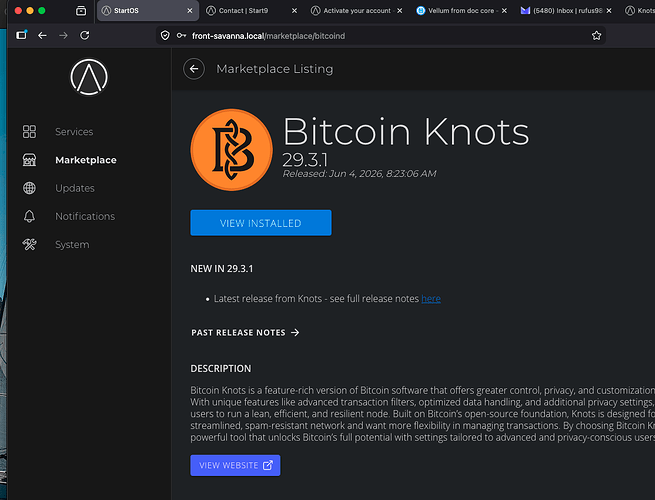Click the Marketplace Listing header text

(x=274, y=69)
